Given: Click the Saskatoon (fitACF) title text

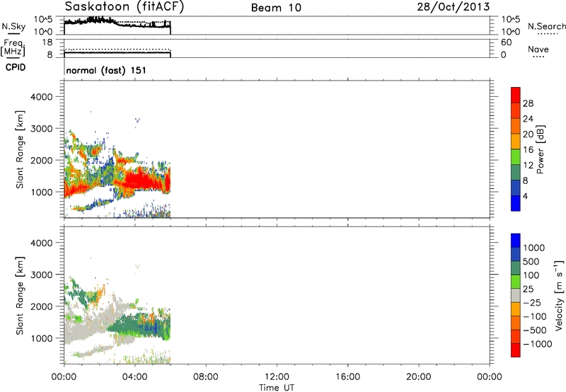Looking at the screenshot, I should tap(125, 7).
